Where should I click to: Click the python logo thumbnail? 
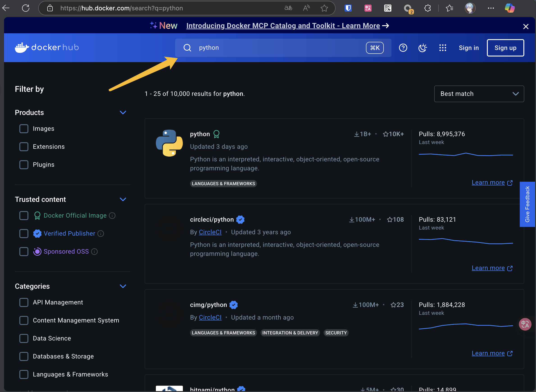[169, 143]
